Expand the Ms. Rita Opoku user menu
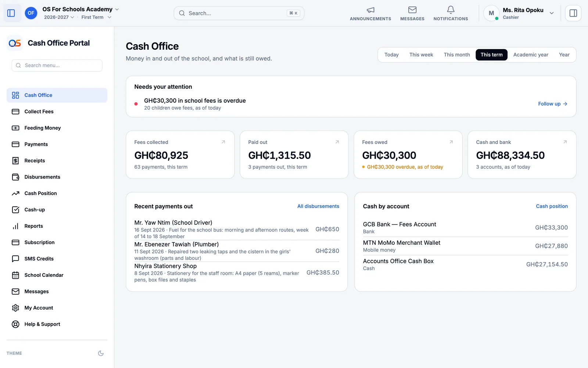Viewport: 588px width, 368px height. (x=519, y=13)
